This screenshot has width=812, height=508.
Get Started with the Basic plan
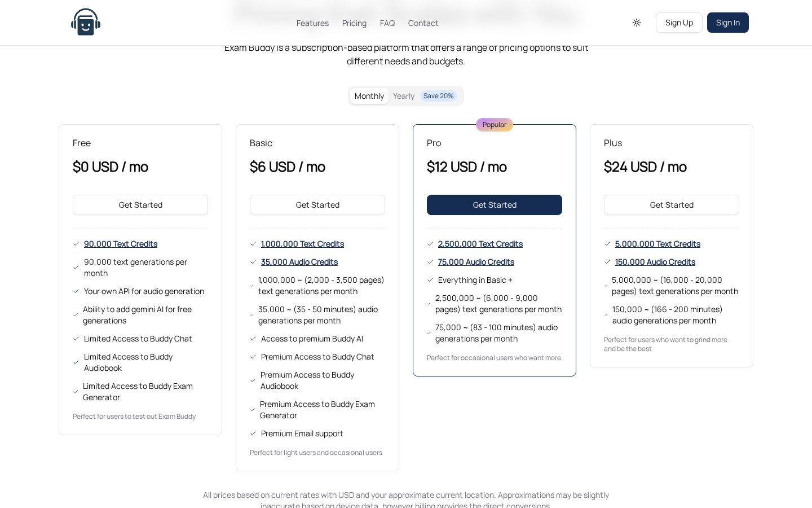click(x=317, y=205)
